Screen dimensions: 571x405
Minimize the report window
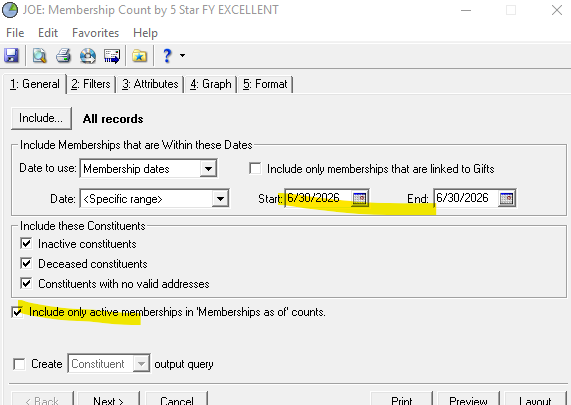click(466, 10)
